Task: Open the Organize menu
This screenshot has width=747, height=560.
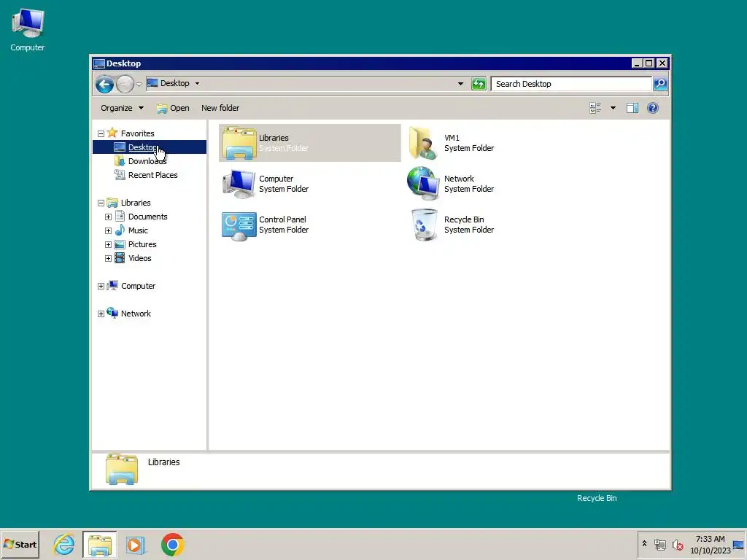Action: point(122,108)
